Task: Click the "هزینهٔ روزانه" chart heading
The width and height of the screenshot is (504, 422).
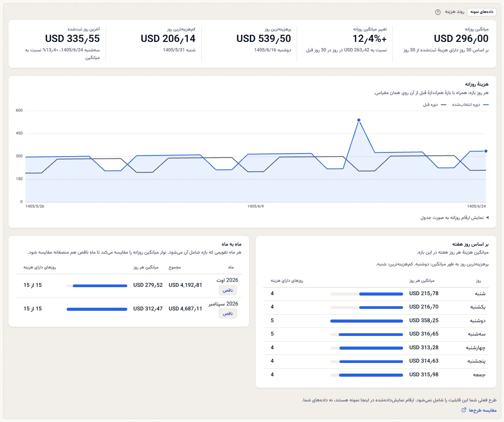Action: (x=477, y=84)
